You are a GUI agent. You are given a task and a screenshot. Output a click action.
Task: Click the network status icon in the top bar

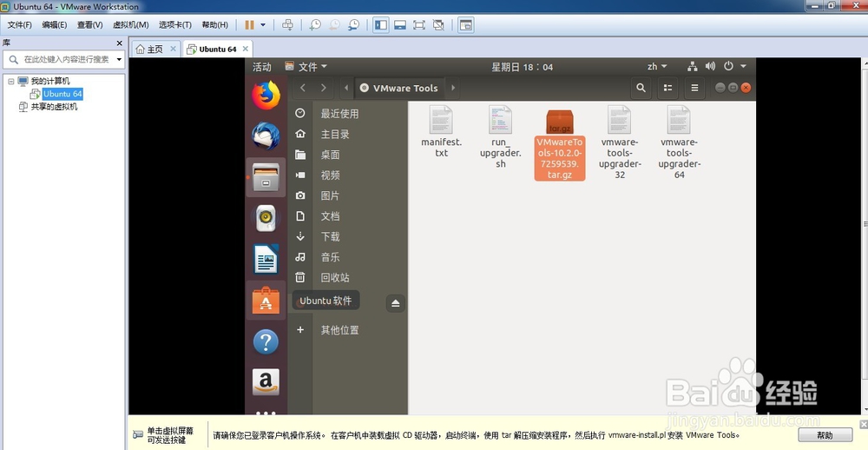pyautogui.click(x=692, y=67)
